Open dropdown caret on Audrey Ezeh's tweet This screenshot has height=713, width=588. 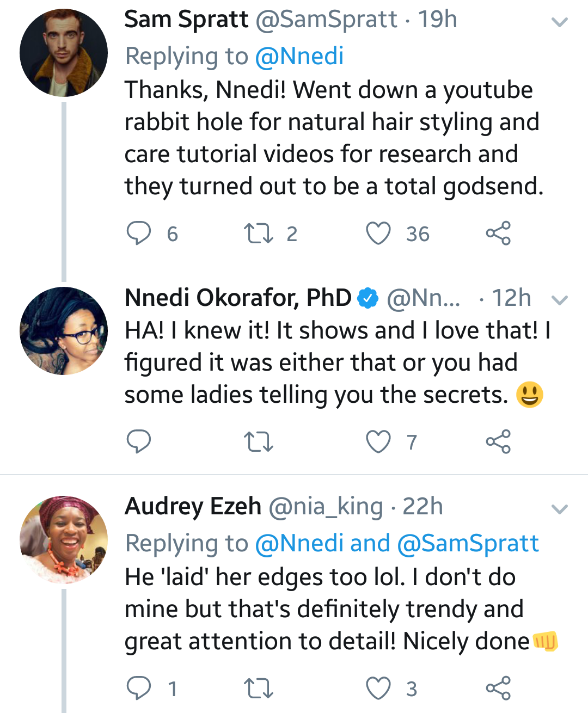coord(560,509)
